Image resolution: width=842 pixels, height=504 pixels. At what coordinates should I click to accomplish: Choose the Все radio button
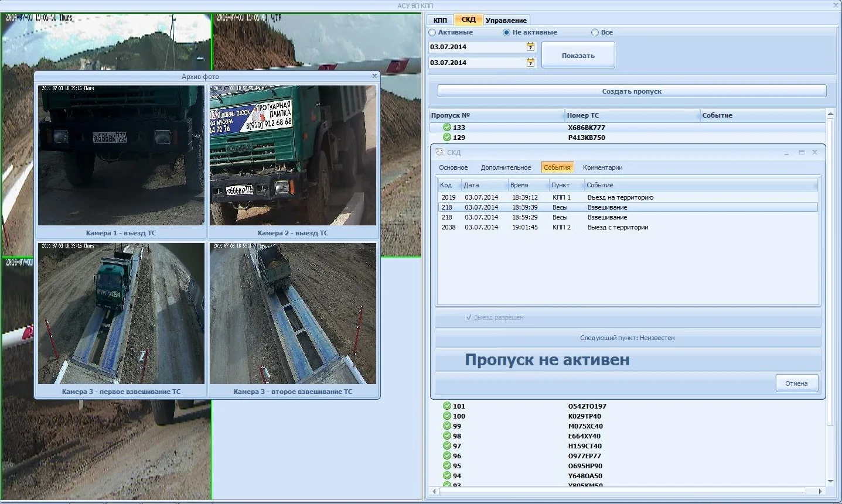(x=595, y=33)
